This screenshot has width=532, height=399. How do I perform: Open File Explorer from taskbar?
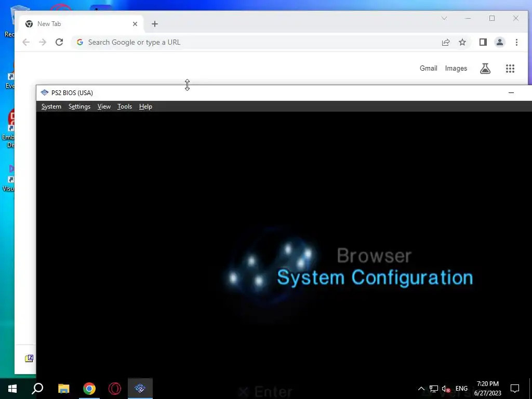pos(63,389)
